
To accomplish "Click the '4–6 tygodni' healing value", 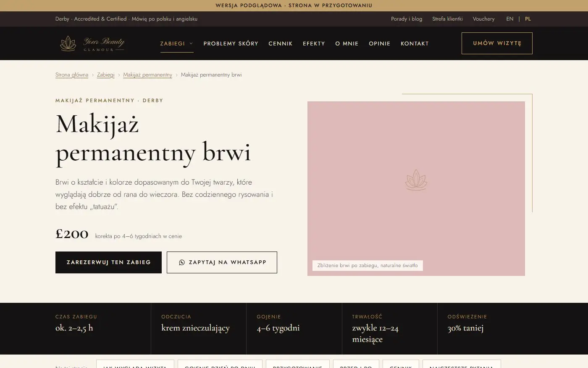I will tap(278, 328).
